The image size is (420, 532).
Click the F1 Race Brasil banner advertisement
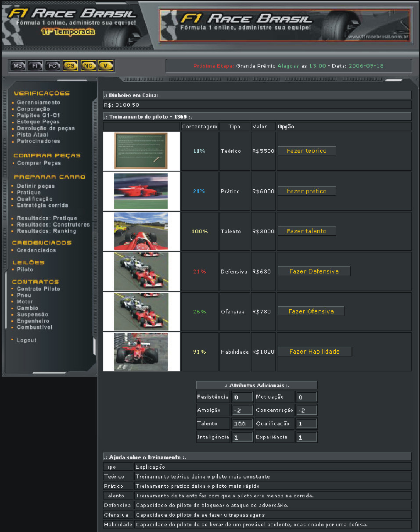[285, 25]
